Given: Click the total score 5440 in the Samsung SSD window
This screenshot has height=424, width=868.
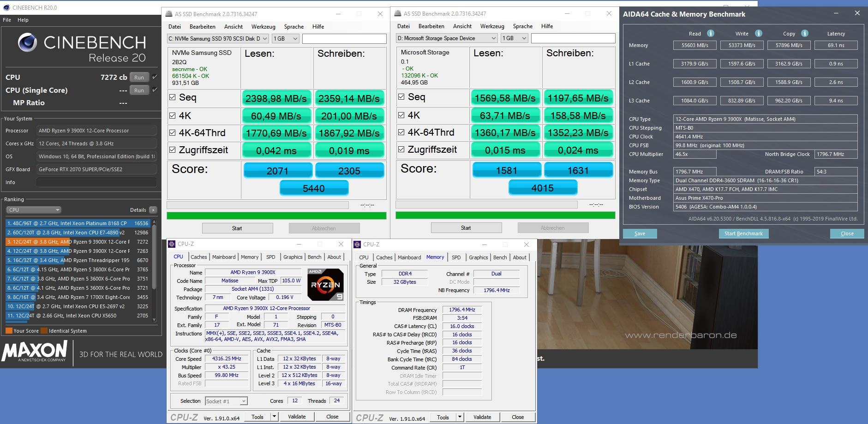Looking at the screenshot, I should 314,188.
